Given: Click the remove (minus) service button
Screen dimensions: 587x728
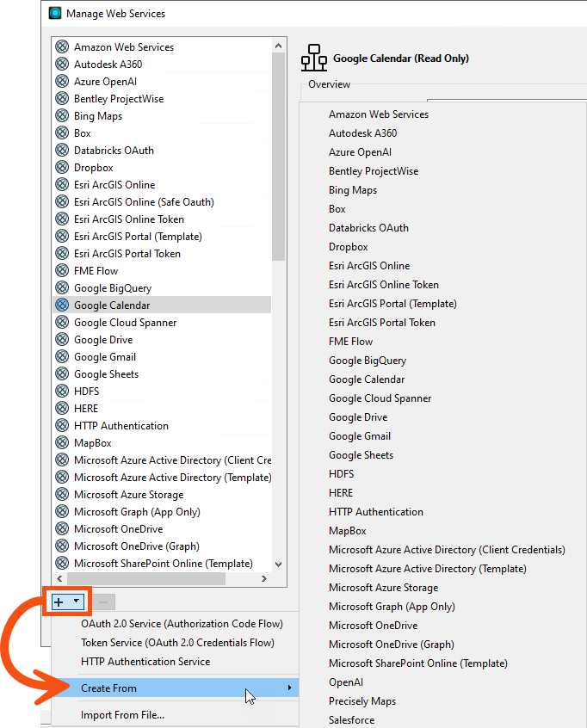Looking at the screenshot, I should click(103, 602).
